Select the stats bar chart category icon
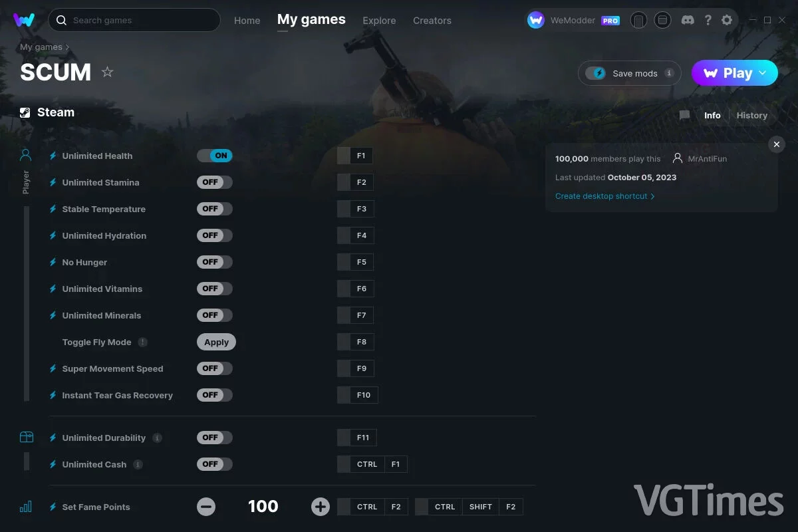The height and width of the screenshot is (532, 798). [x=26, y=507]
